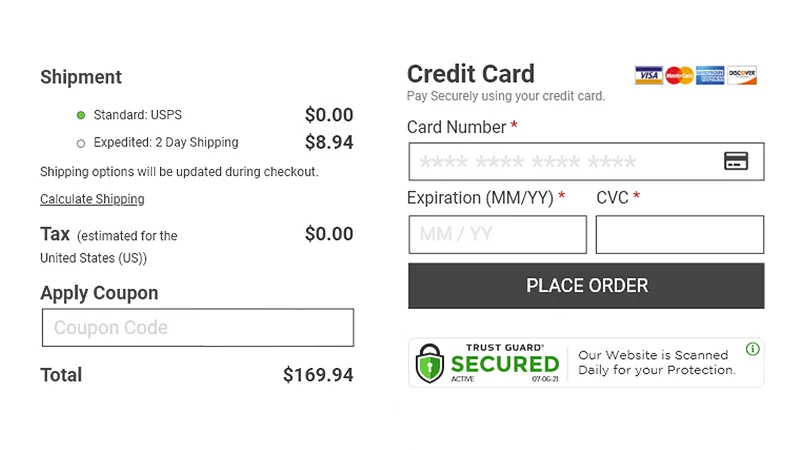800x450 pixels.
Task: Click the CVC input box
Action: [x=679, y=235]
